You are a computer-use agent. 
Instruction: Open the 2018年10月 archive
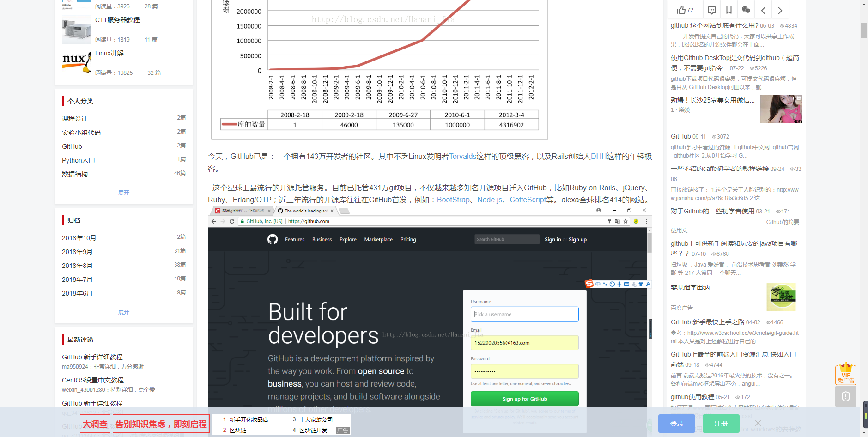click(79, 238)
